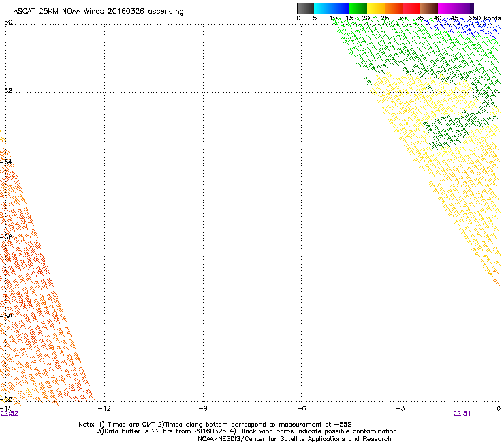Click the '-54' latitude axis label

(x=6, y=162)
